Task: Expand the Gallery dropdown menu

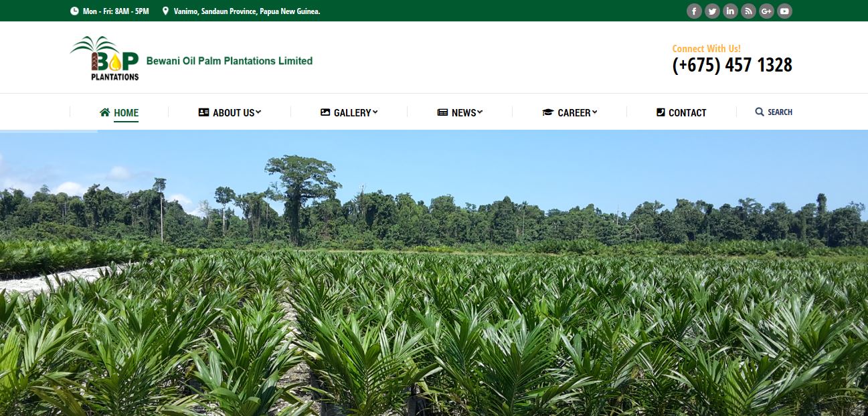Action: coord(349,112)
